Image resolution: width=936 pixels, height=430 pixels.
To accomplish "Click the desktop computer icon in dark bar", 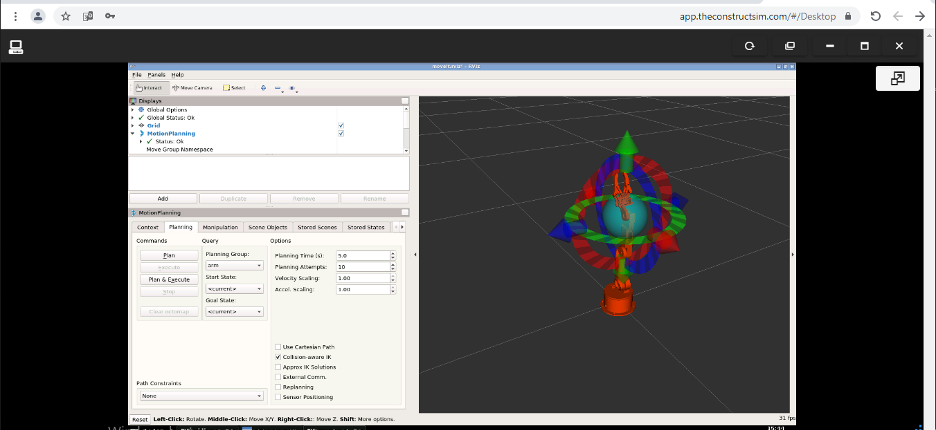I will click(x=16, y=47).
